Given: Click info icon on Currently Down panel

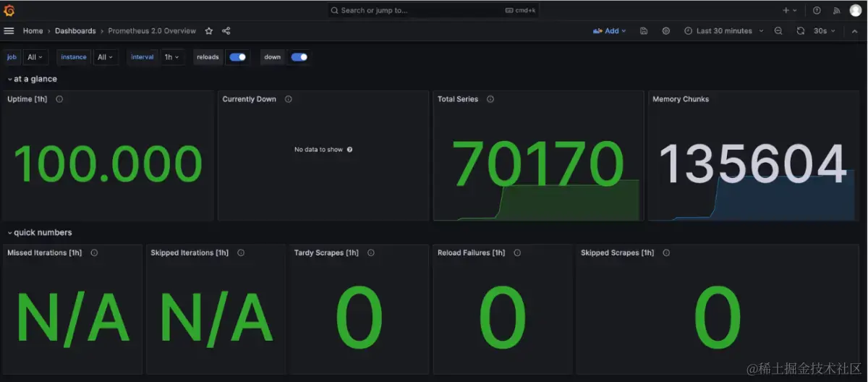Looking at the screenshot, I should [x=289, y=99].
